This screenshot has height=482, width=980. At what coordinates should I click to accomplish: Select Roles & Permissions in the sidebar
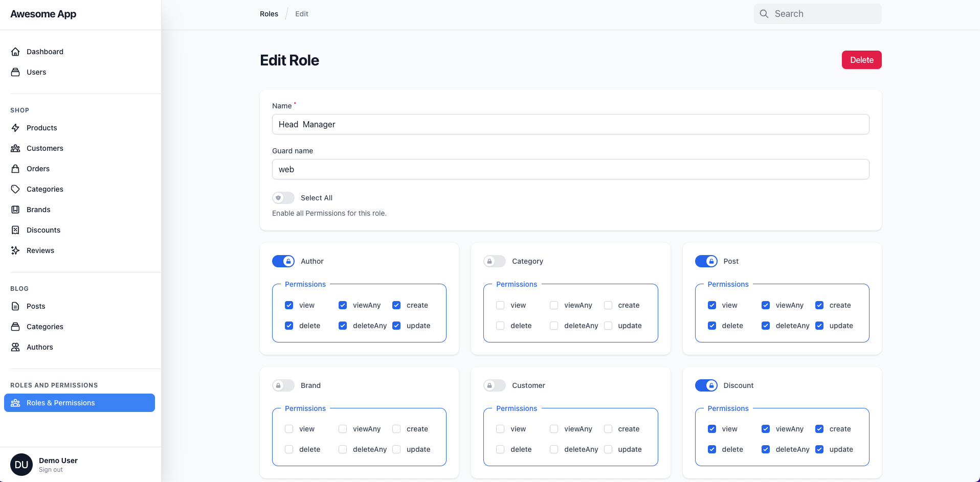point(79,402)
